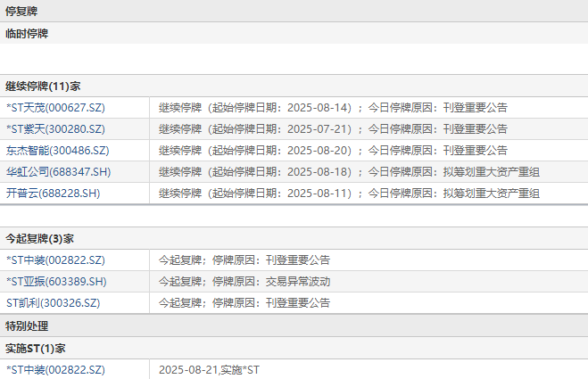
Task: Select the 实施ST(1)家 header
Action: point(36,349)
